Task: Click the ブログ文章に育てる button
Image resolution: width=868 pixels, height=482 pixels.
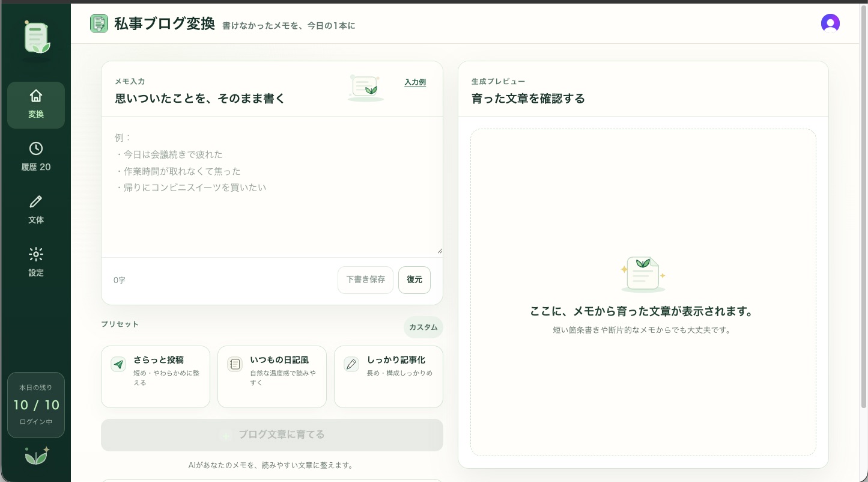Action: click(272, 435)
